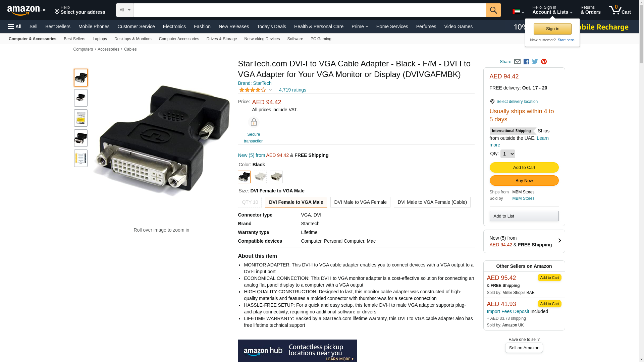The height and width of the screenshot is (362, 644).
Task: Open the MBM Stores seller link
Action: (x=523, y=198)
